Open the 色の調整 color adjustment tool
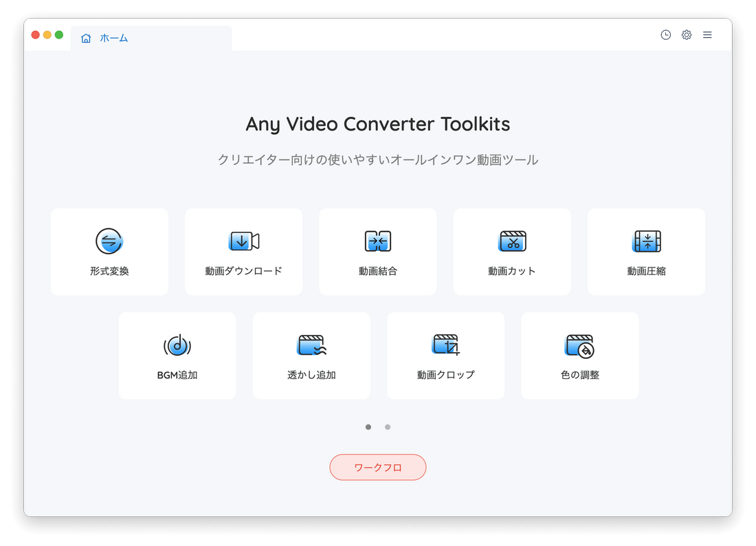The image size is (756, 546). pyautogui.click(x=580, y=356)
